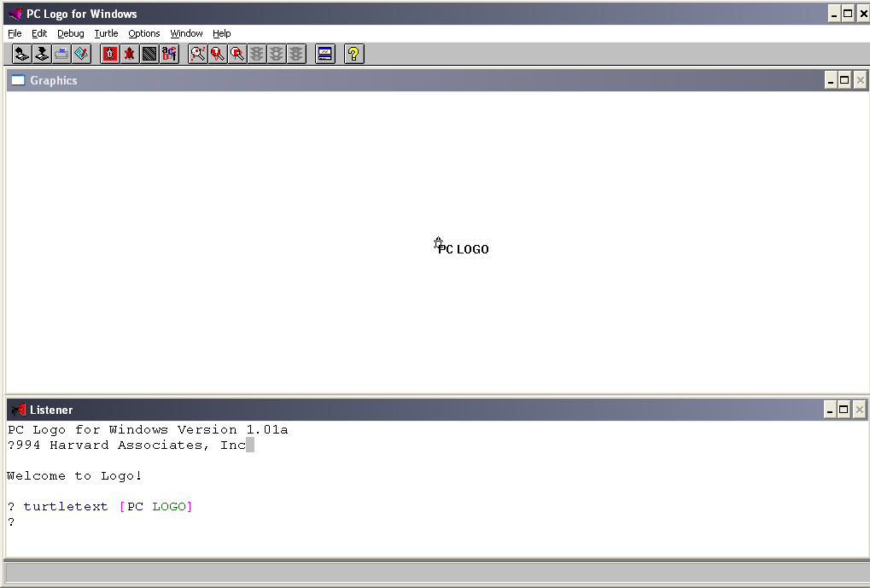Click the load file toolbar icon
Viewport: 870px width, 588px height.
click(22, 55)
